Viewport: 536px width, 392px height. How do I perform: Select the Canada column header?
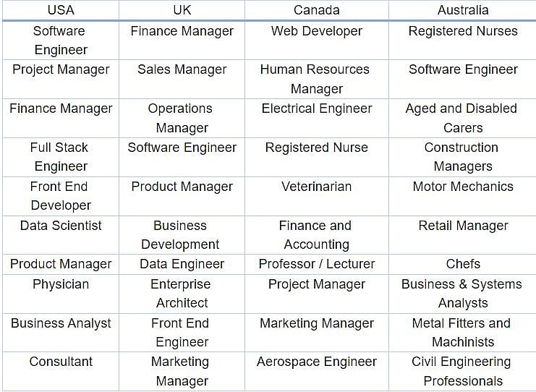(316, 10)
